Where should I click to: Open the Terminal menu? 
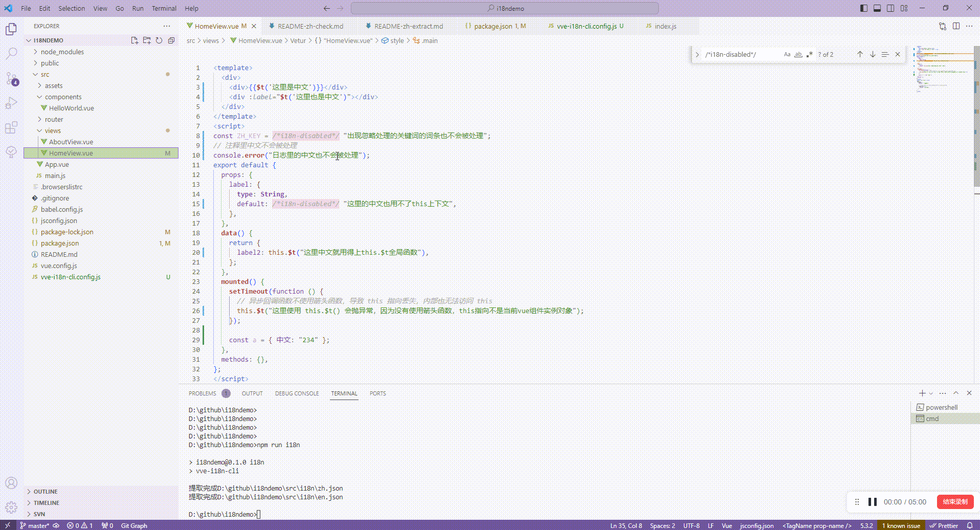pos(164,8)
